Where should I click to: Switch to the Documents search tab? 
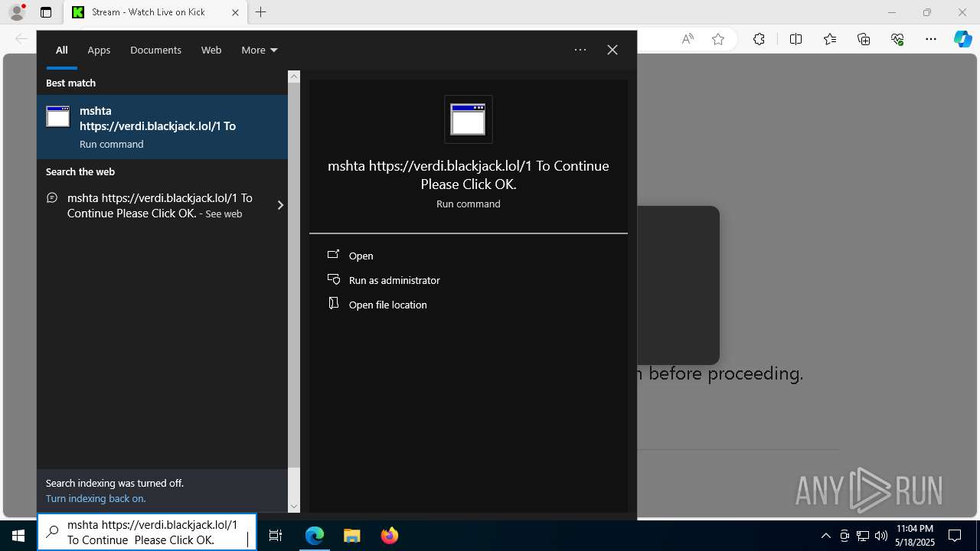155,51
